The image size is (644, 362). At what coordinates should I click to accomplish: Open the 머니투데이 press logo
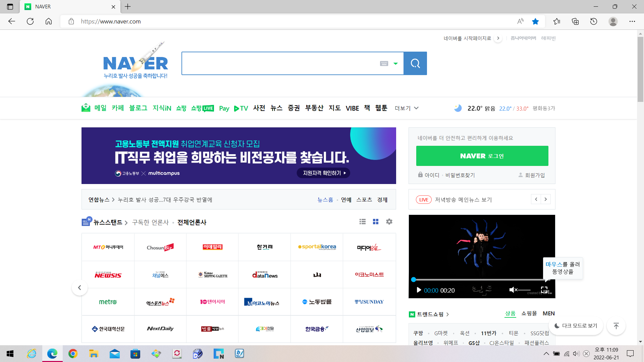108,247
